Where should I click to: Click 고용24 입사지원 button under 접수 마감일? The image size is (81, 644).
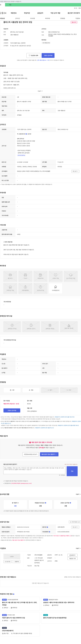(12, 411)
